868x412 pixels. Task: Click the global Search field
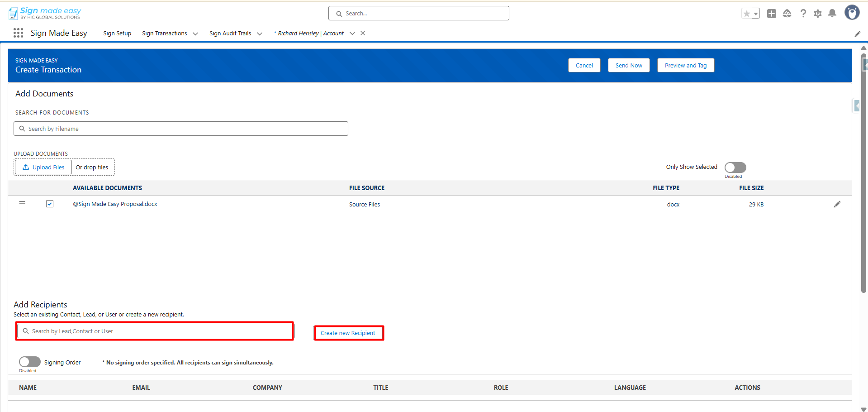419,13
